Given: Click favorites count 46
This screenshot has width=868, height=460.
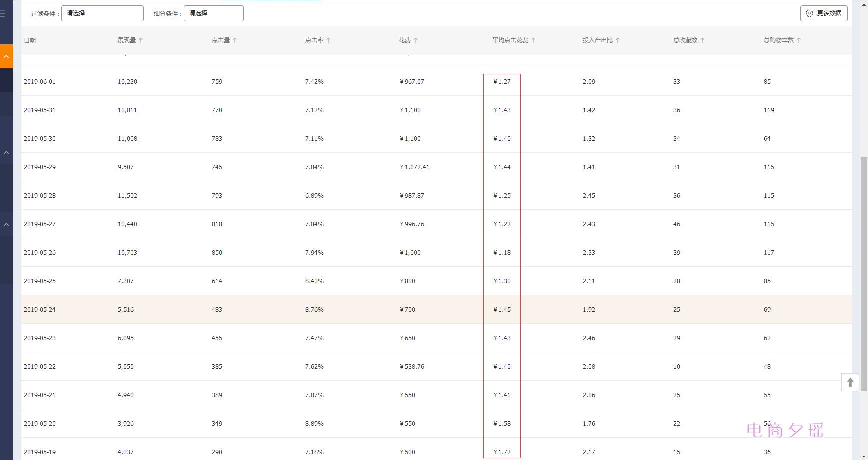Looking at the screenshot, I should coord(677,224).
